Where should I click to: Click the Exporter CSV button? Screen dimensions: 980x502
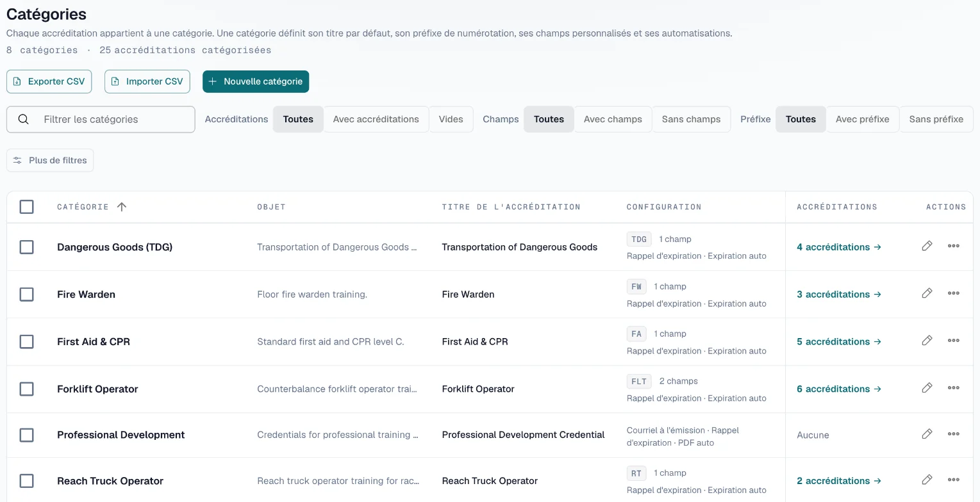49,81
